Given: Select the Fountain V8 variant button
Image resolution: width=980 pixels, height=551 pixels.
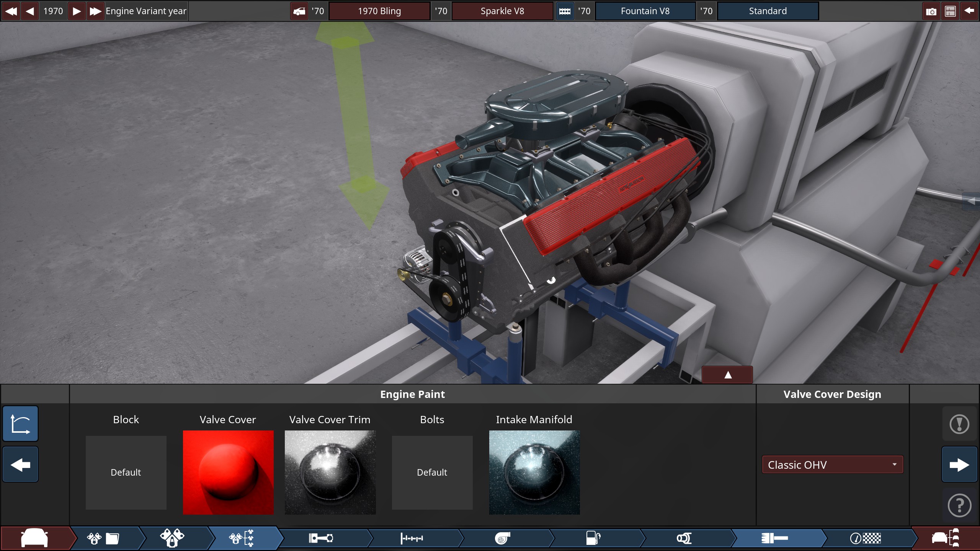Looking at the screenshot, I should pos(645,11).
